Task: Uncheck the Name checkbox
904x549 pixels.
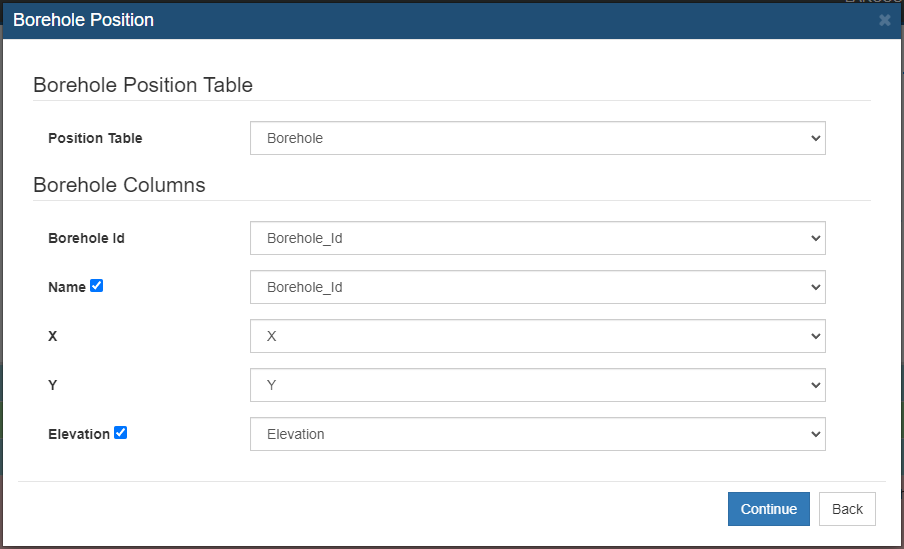Action: click(x=97, y=285)
